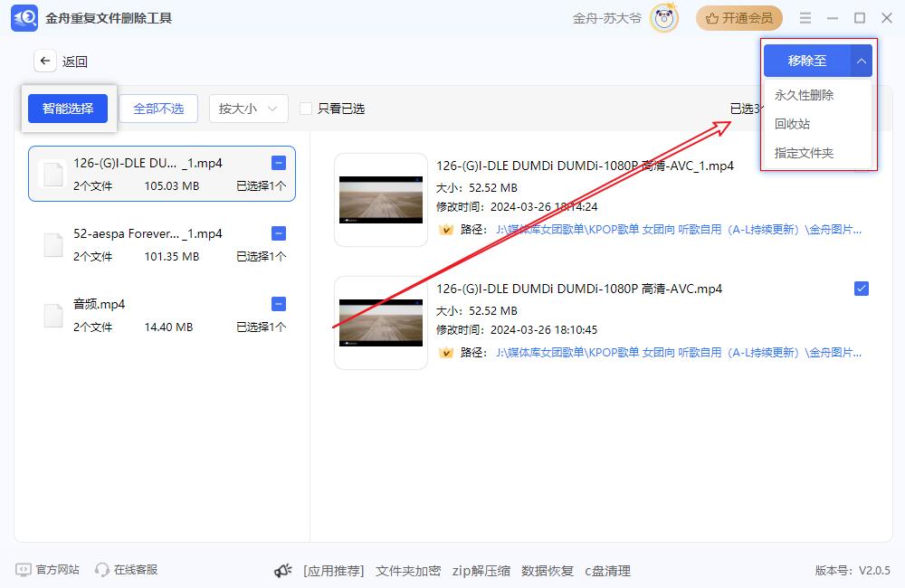Open the hamburger menu icon

pos(805,18)
